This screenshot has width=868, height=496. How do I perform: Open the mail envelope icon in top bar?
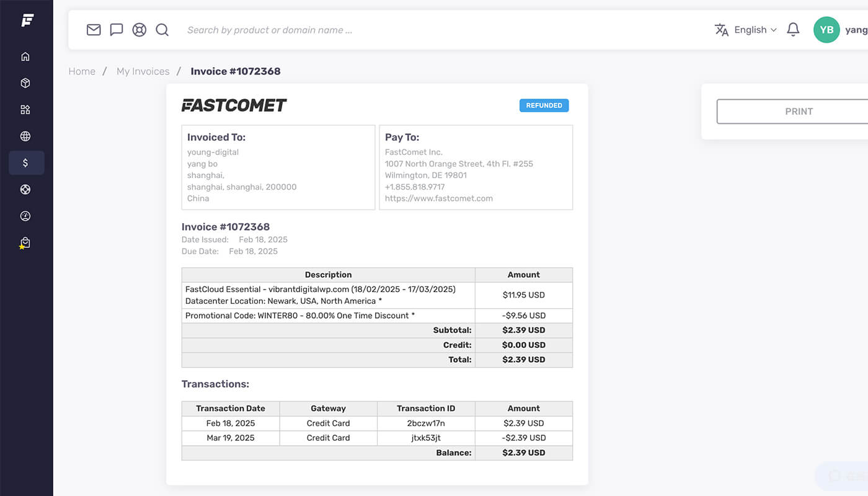coord(94,30)
